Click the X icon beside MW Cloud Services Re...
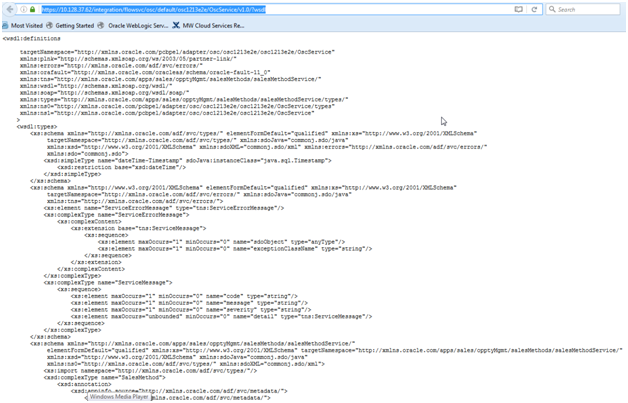This screenshot has height=403, width=628. click(176, 26)
